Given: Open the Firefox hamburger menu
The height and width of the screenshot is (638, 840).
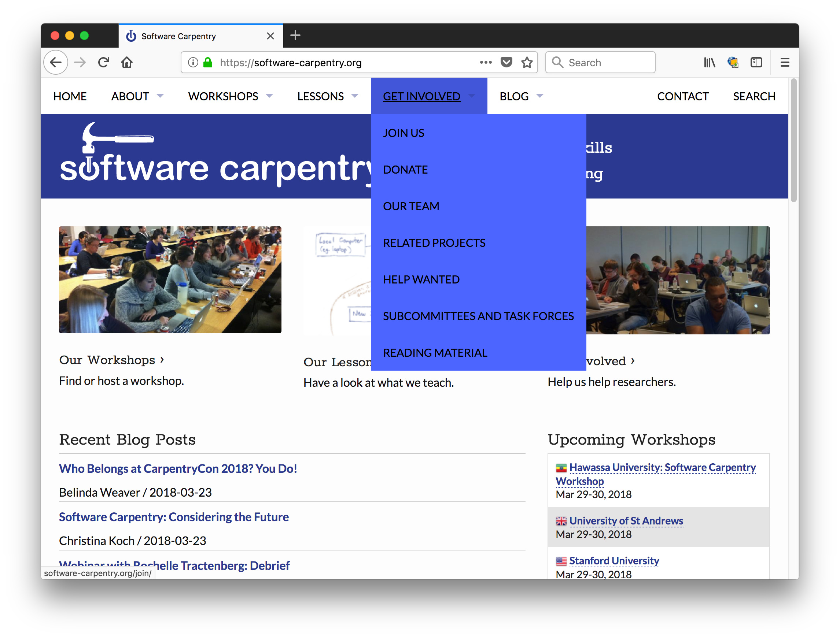Looking at the screenshot, I should [785, 62].
